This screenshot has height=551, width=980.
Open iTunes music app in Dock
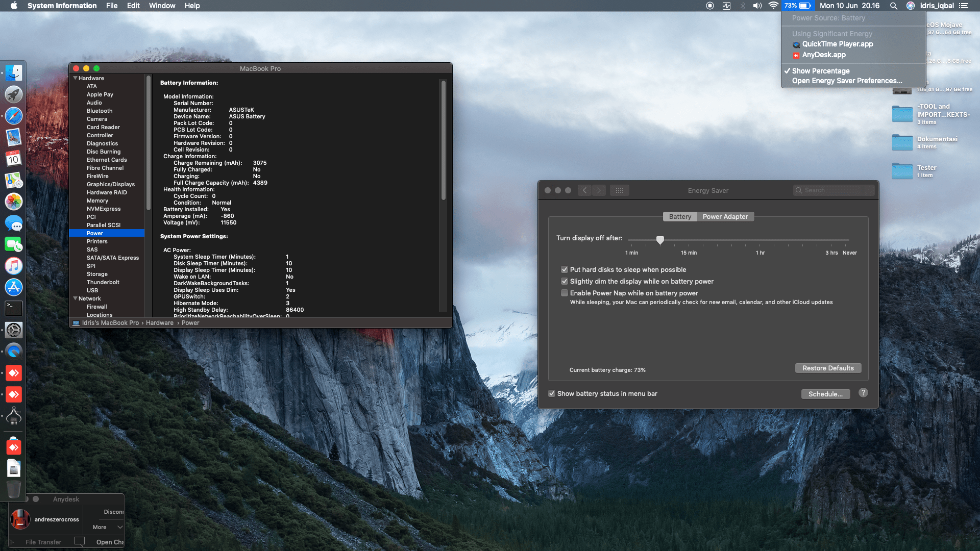pos(14,266)
